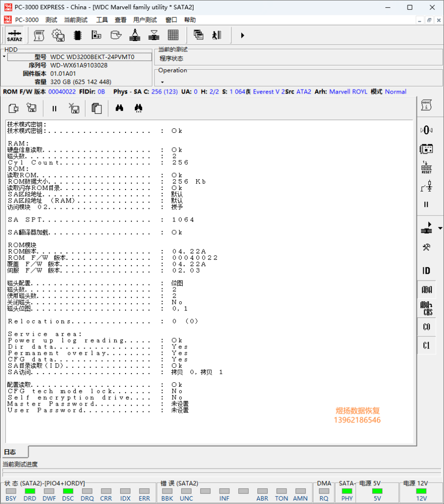Screen dimensions: 444x504
Task: Click the model field WDC WD3200BEKT-24PVMT0
Action: (x=80, y=57)
